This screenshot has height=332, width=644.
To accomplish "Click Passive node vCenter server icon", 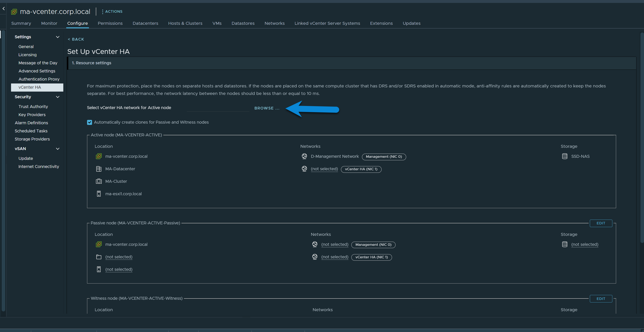I will click(x=99, y=244).
